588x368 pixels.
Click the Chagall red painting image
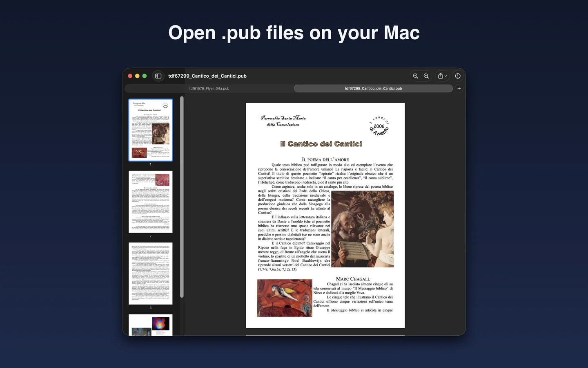(x=285, y=298)
